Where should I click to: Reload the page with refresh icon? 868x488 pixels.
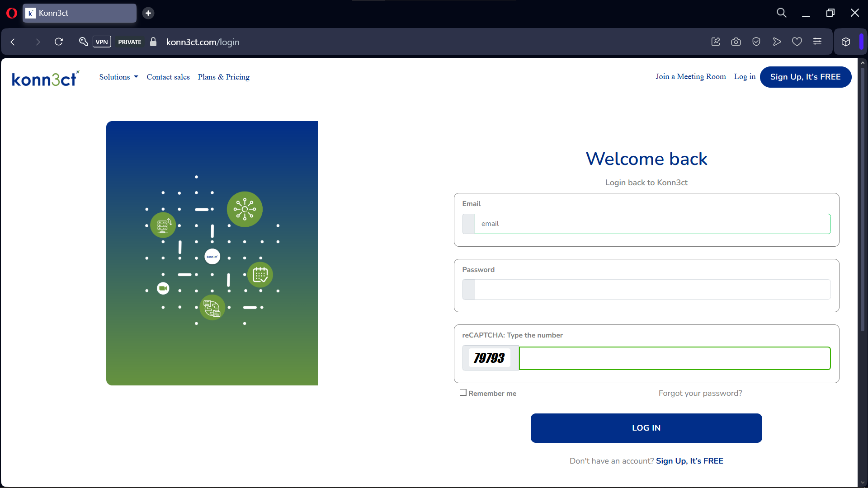(59, 42)
